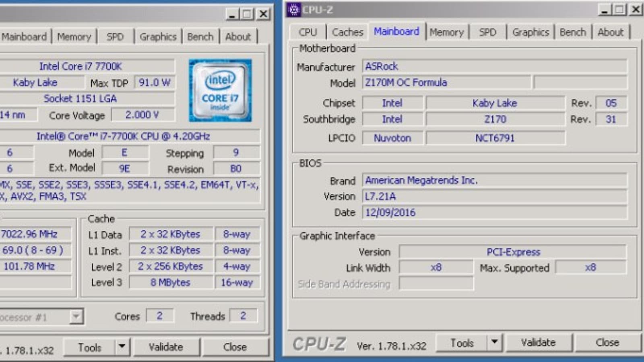This screenshot has height=362, width=644.
Task: Close the left CPU-Z window from its title bar
Action: 263,14
